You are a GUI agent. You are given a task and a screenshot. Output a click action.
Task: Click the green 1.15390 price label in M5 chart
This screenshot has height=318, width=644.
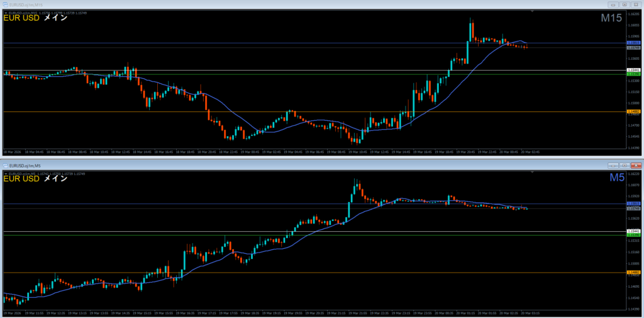(x=634, y=235)
